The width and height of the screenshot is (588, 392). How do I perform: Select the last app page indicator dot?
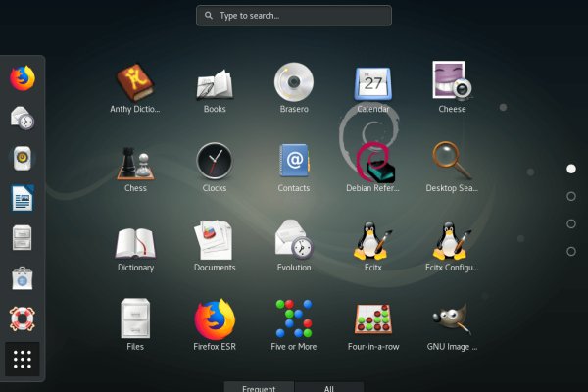click(571, 251)
